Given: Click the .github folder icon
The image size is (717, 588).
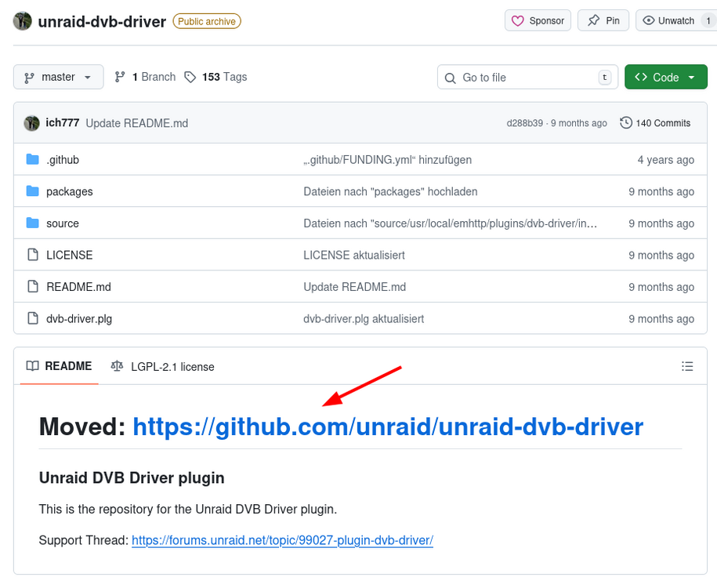Looking at the screenshot, I should tap(32, 159).
